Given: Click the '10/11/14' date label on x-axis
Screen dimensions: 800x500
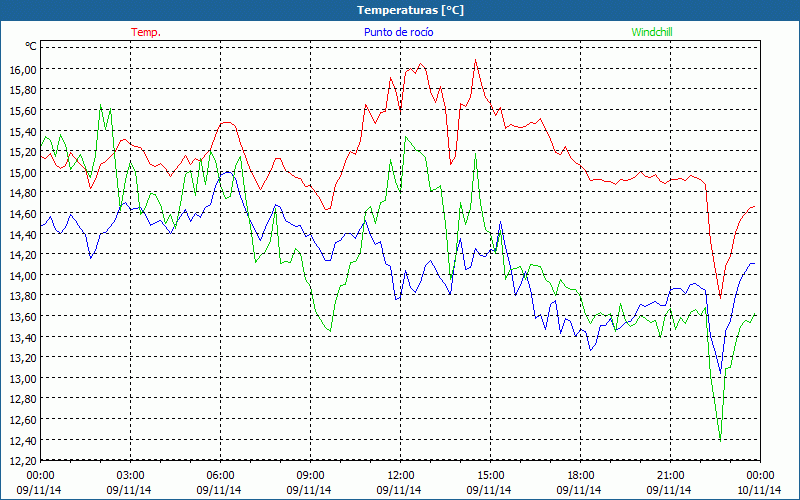Looking at the screenshot, I should pyautogui.click(x=759, y=490).
